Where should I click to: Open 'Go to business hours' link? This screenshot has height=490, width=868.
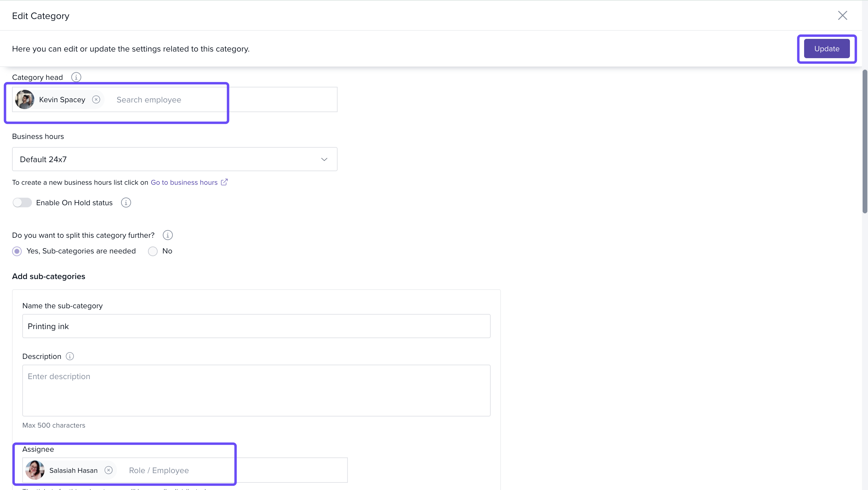coord(184,182)
